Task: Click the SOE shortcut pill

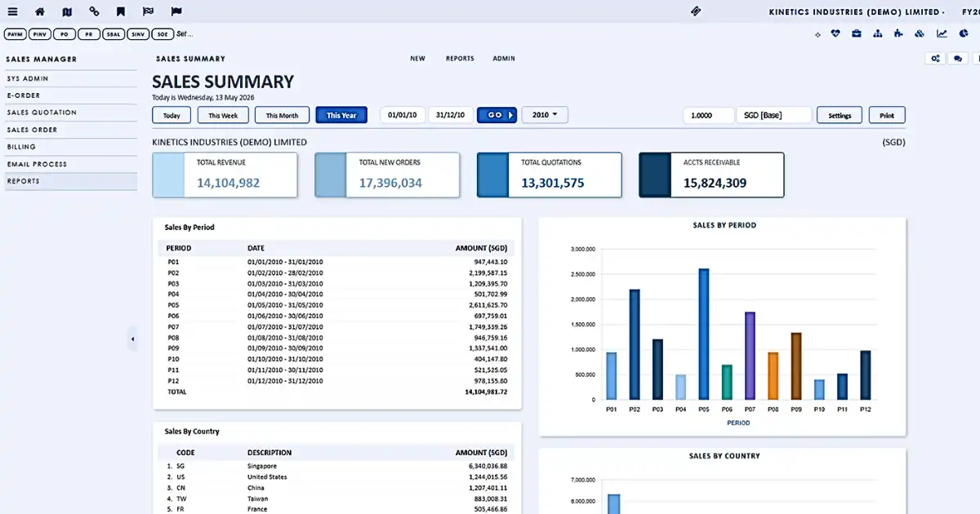Action: (x=163, y=34)
